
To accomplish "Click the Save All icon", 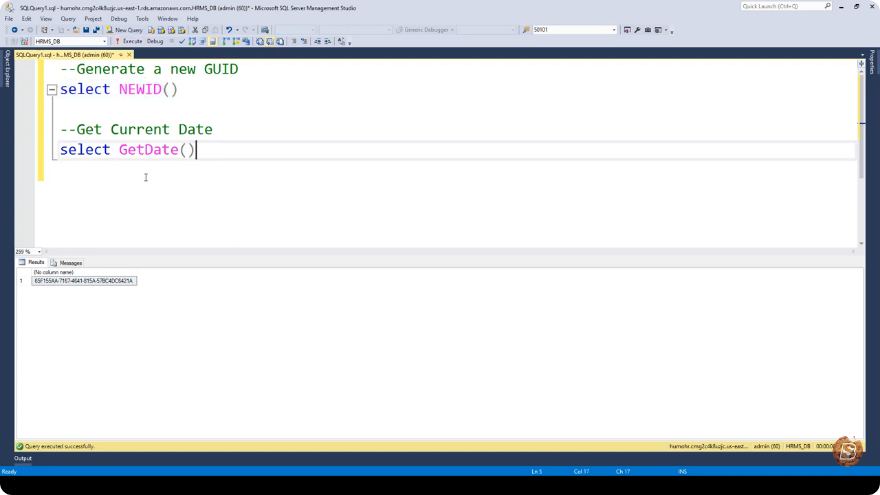I will click(96, 30).
